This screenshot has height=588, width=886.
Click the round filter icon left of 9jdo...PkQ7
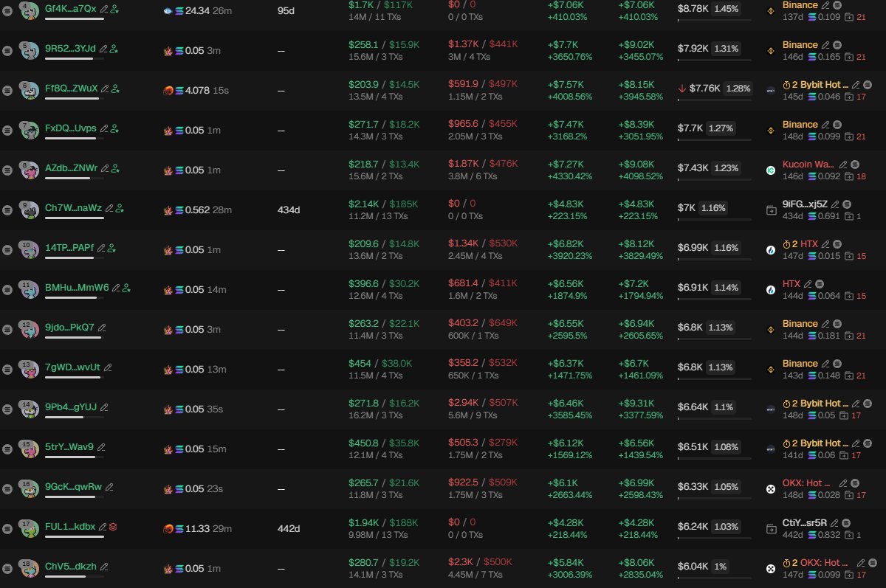click(7, 329)
